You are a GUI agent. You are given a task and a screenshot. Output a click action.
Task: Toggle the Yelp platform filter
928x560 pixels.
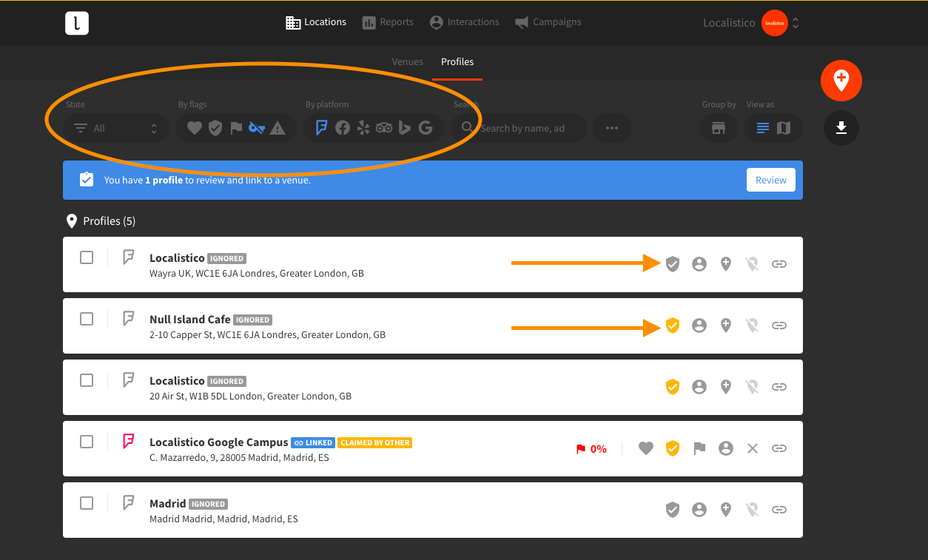[x=363, y=128]
